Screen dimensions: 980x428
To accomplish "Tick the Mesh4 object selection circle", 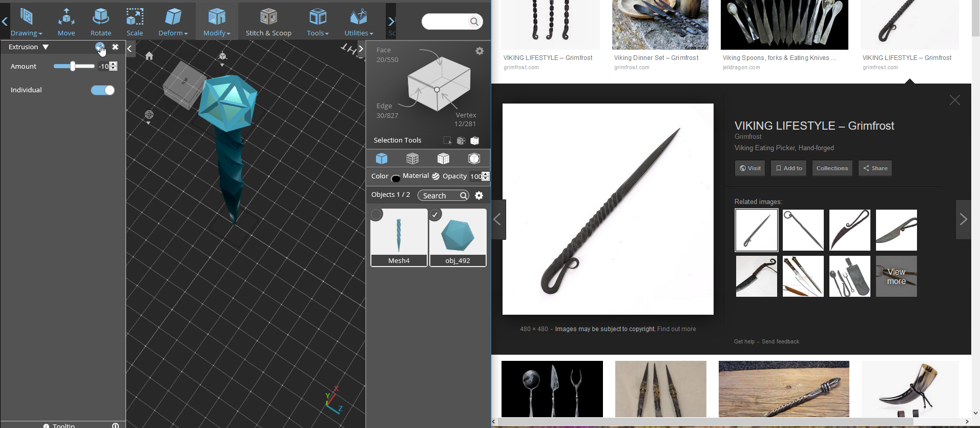I will [377, 215].
